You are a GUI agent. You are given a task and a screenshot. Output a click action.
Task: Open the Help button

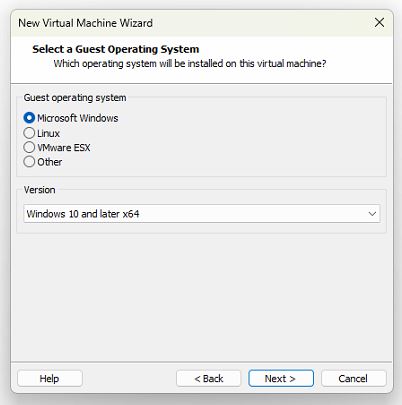coord(50,379)
